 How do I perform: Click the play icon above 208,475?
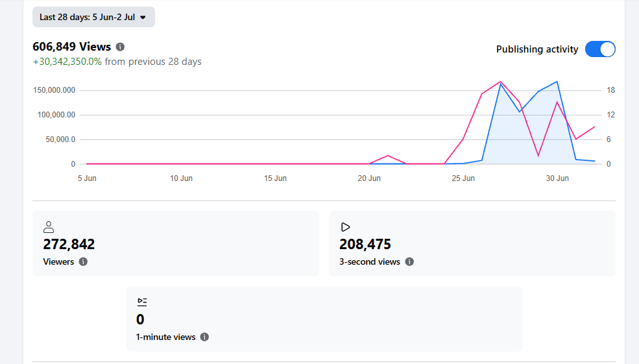(x=345, y=227)
